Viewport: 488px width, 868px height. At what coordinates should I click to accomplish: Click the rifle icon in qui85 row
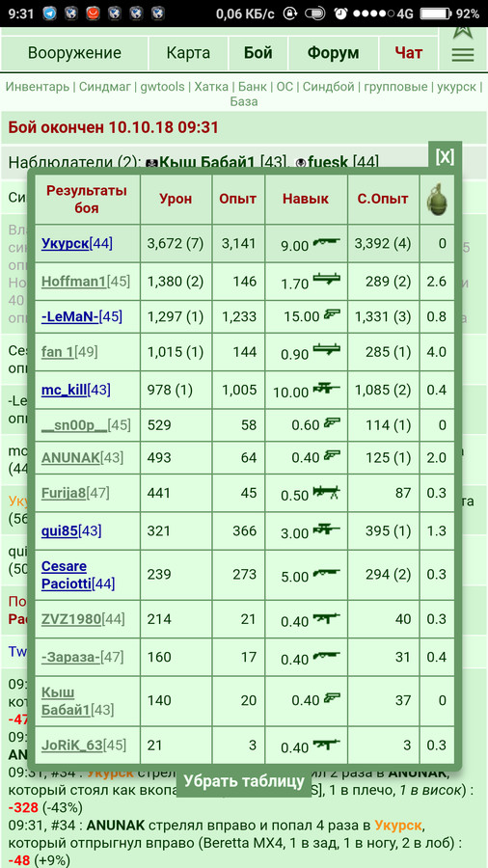click(326, 529)
